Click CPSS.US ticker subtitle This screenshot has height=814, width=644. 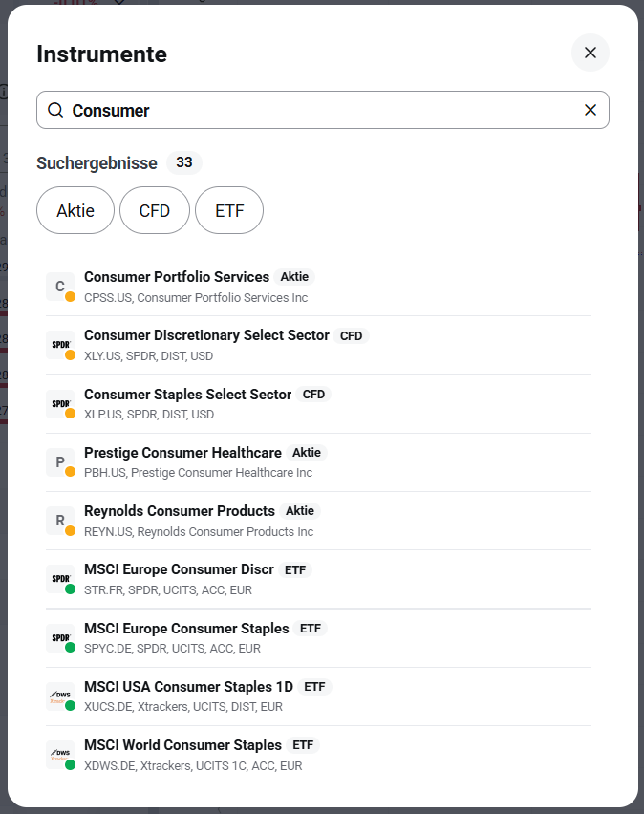[x=196, y=297]
